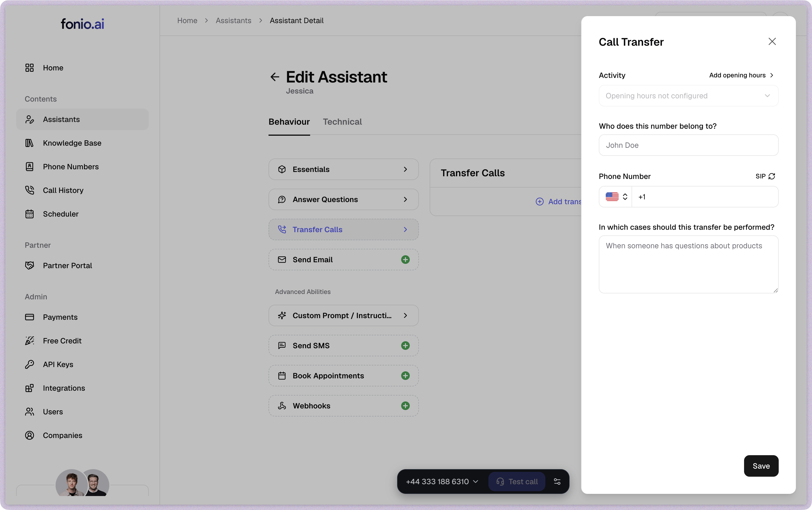Open the Activity opening hours dropdown
Image resolution: width=812 pixels, height=510 pixels.
[688, 96]
